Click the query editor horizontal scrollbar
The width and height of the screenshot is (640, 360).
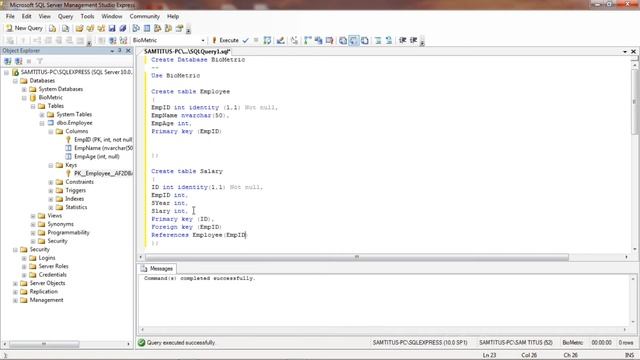point(357,257)
